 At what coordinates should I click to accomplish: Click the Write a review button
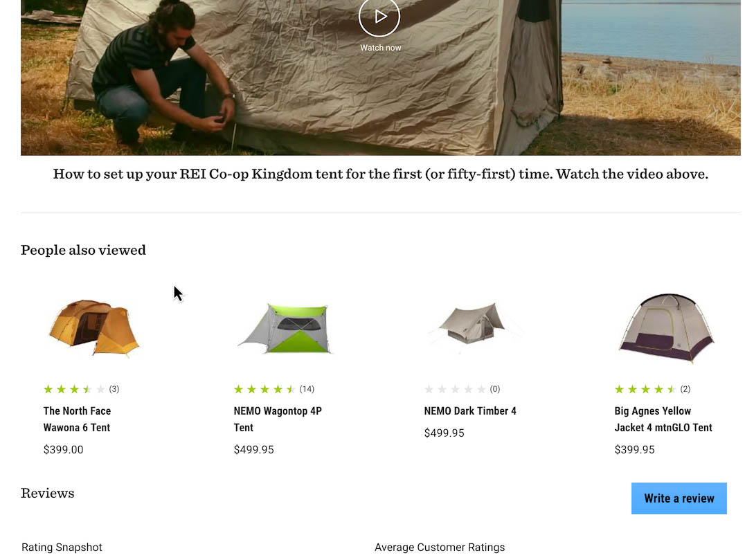679,498
